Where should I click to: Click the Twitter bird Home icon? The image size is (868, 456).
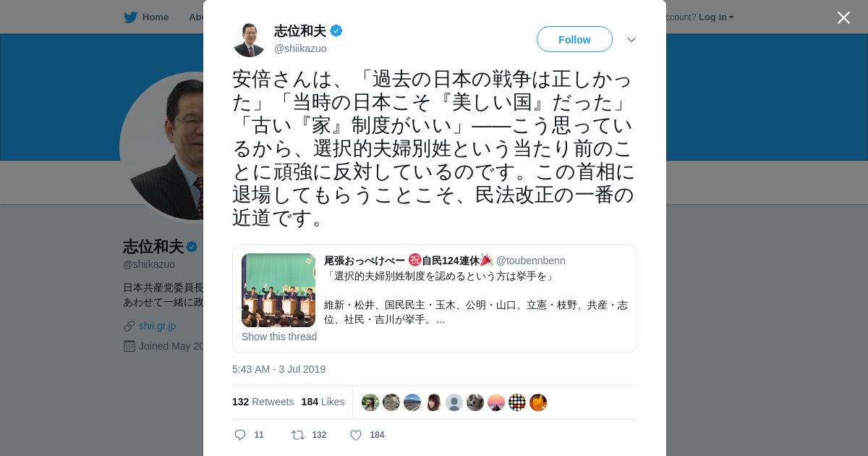click(x=130, y=17)
